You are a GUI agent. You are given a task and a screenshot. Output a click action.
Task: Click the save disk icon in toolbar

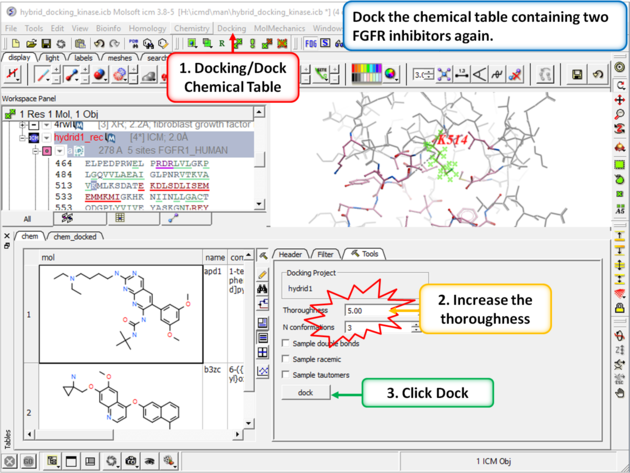(x=577, y=75)
